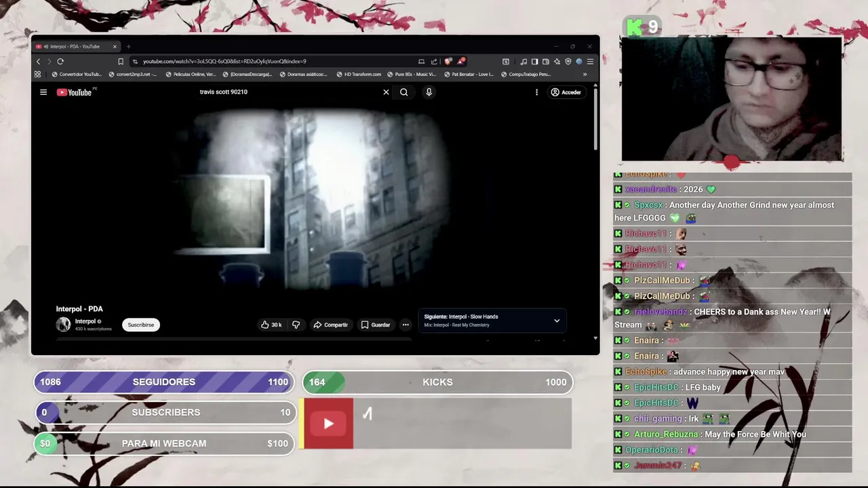This screenshot has height=488, width=868.
Task: Click Spxcsx username in chat
Action: click(x=648, y=205)
